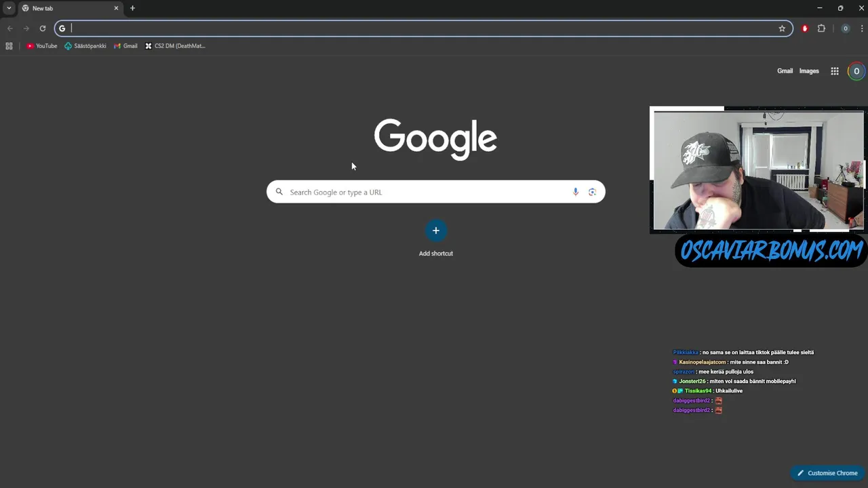Close the New tab browser tab
The height and width of the screenshot is (488, 868).
click(x=116, y=8)
